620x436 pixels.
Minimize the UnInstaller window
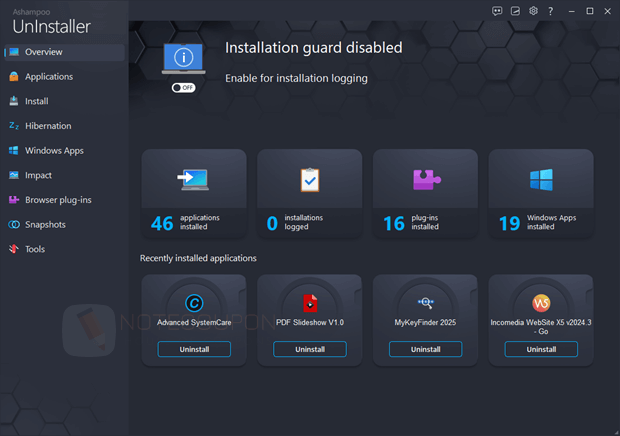coord(571,11)
